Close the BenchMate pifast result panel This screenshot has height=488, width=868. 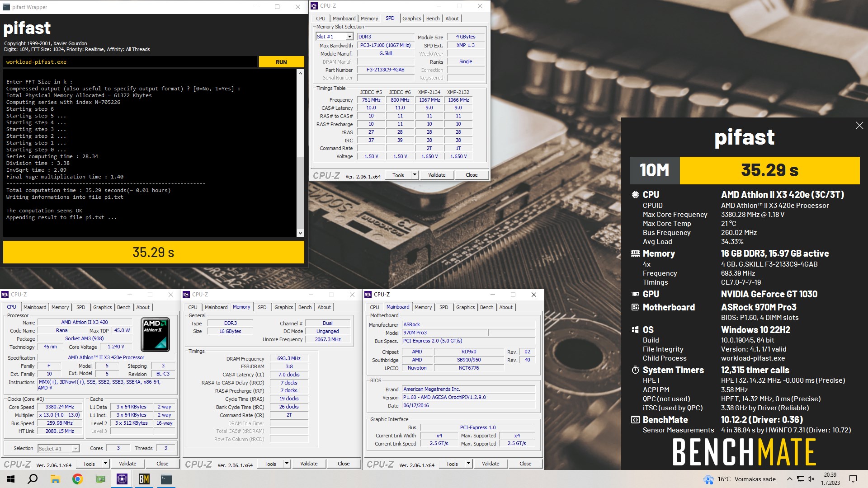pyautogui.click(x=859, y=126)
